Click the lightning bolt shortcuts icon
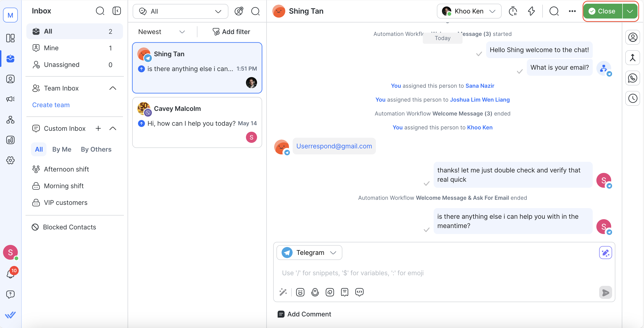Viewport: 644px width, 328px height. point(531,11)
